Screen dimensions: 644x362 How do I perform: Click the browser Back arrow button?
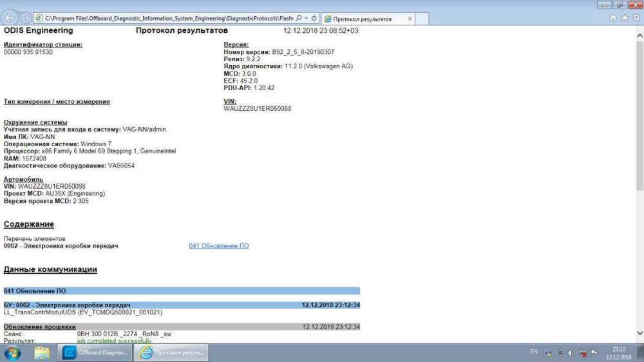pos(10,19)
